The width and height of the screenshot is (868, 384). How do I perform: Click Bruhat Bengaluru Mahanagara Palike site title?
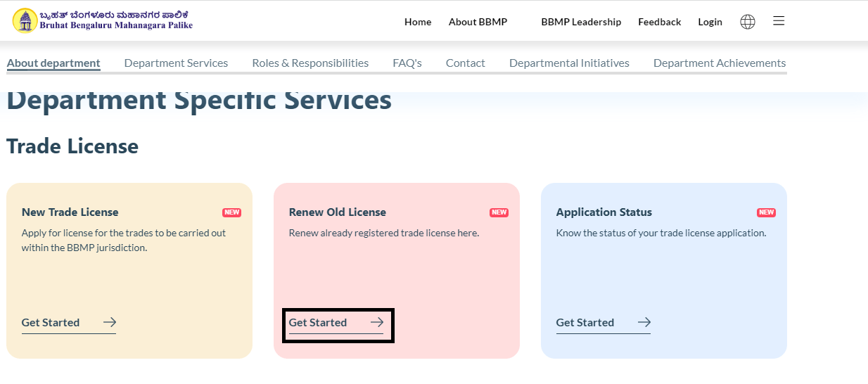coord(116,25)
